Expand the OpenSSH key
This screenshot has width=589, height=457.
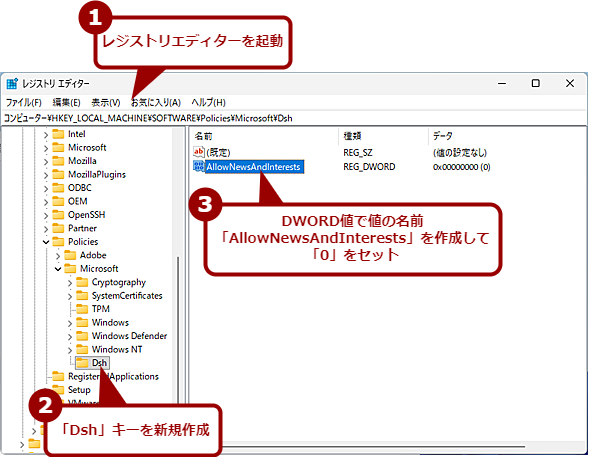point(46,215)
